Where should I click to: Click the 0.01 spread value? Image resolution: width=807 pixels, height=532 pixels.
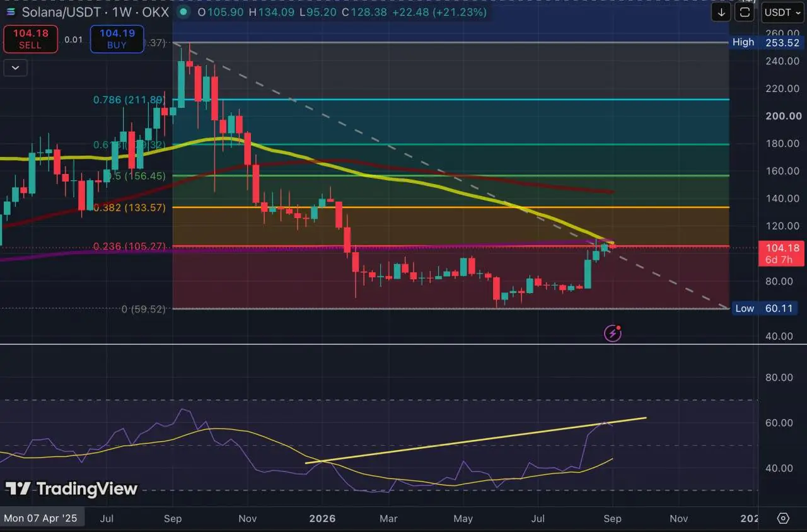[74, 40]
